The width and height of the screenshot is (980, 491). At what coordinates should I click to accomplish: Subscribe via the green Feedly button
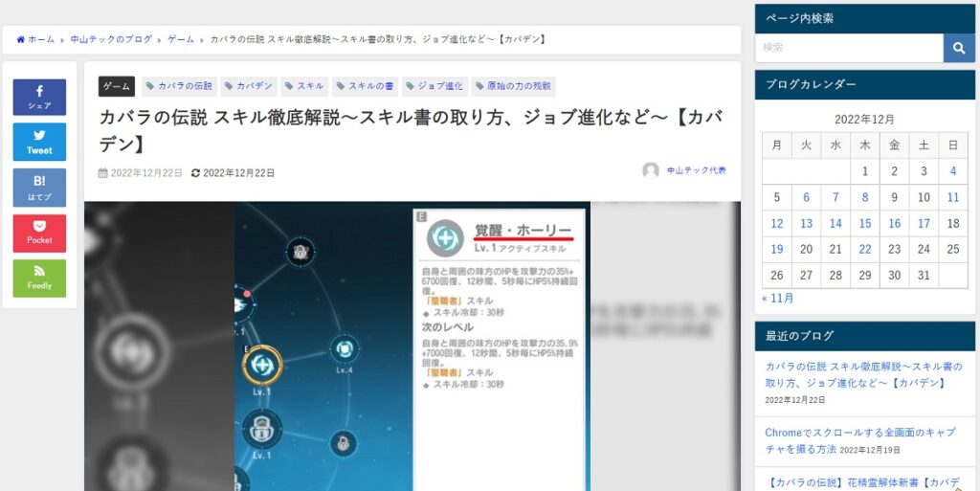click(x=39, y=279)
